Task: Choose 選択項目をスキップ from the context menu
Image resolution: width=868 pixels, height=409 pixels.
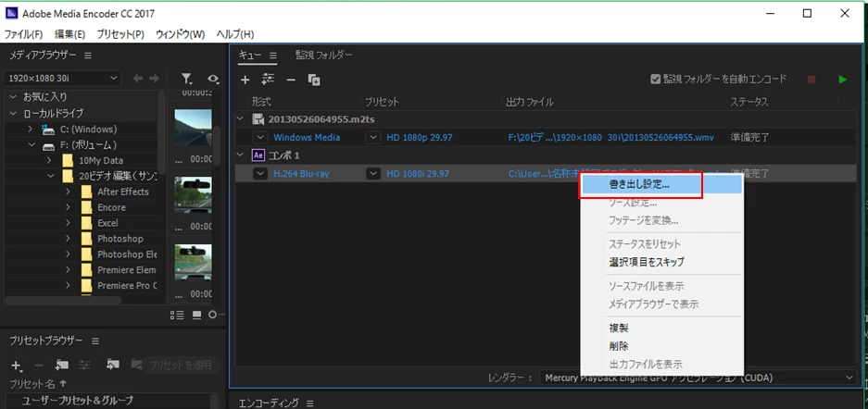Action: pyautogui.click(x=661, y=262)
